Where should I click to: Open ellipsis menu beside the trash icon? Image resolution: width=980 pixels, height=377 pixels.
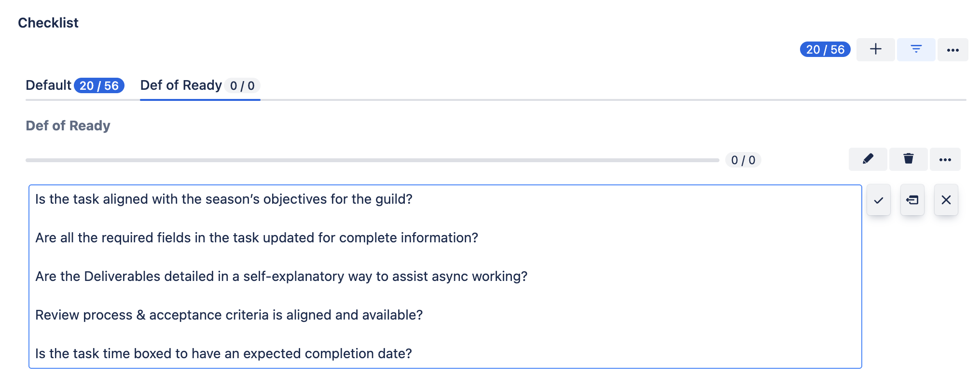(x=945, y=159)
